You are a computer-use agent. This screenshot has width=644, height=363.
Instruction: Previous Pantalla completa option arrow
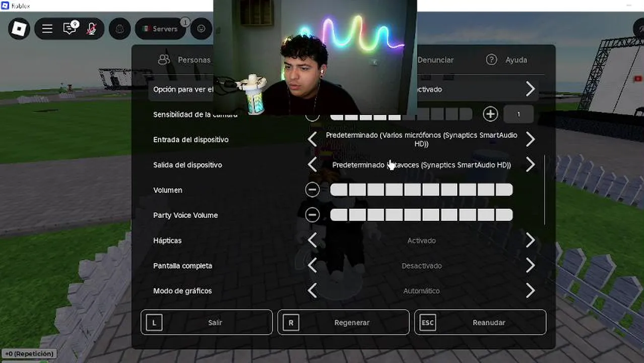tap(312, 266)
